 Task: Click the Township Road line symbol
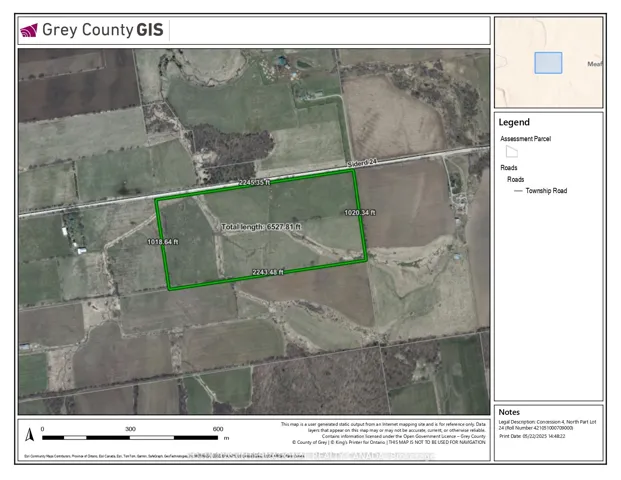517,190
